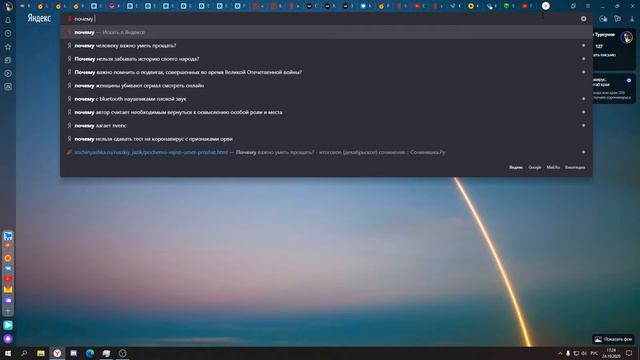
Task: Open Windows taskbar search
Action: (24, 353)
